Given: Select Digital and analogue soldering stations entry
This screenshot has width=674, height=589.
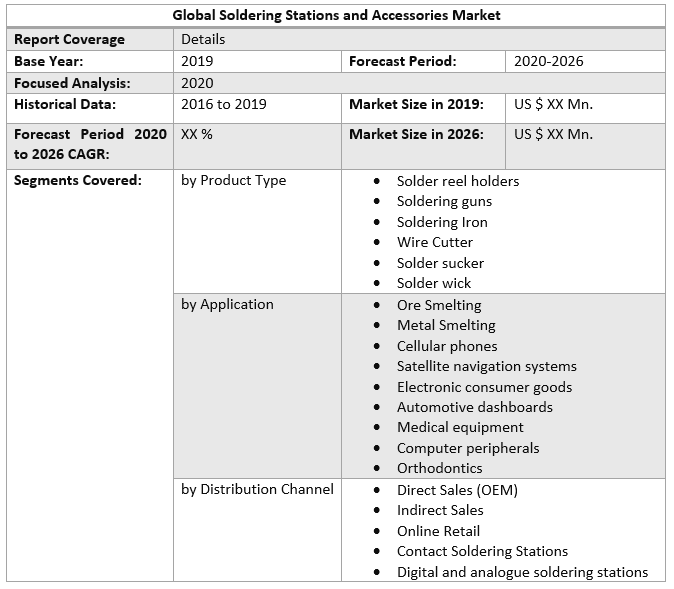Looking at the screenshot, I should coord(522,572).
